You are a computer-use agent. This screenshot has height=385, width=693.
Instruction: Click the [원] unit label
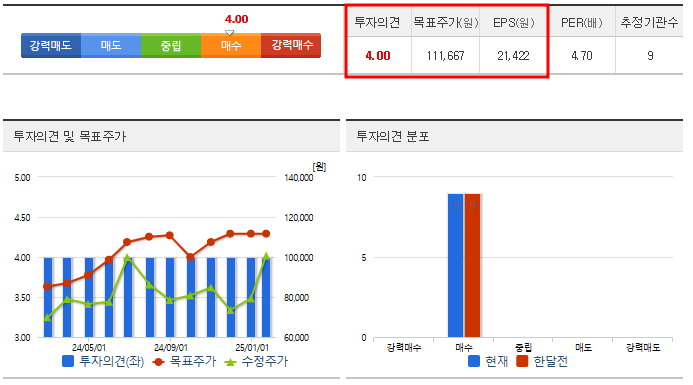pyautogui.click(x=319, y=167)
